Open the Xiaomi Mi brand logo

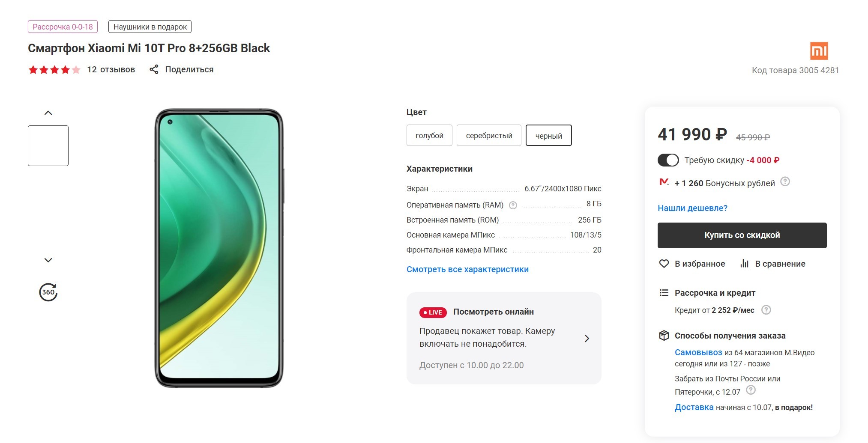[819, 51]
